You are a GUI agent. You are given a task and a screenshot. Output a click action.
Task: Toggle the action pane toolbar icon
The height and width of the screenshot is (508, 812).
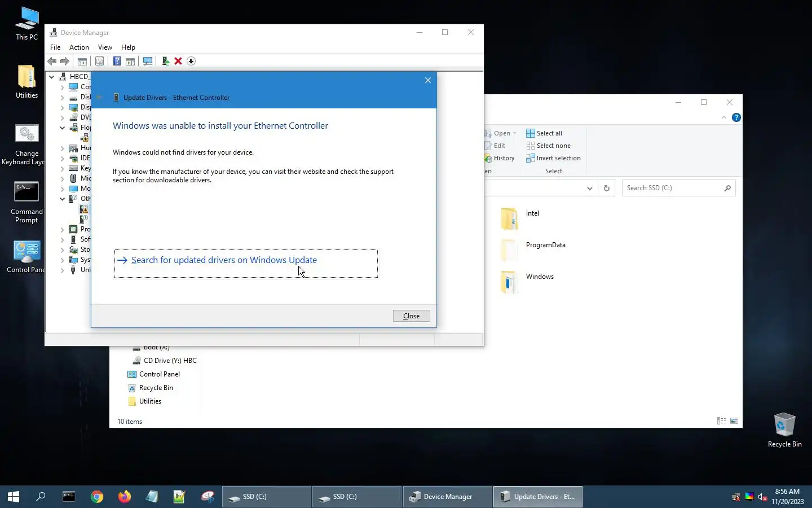(130, 61)
